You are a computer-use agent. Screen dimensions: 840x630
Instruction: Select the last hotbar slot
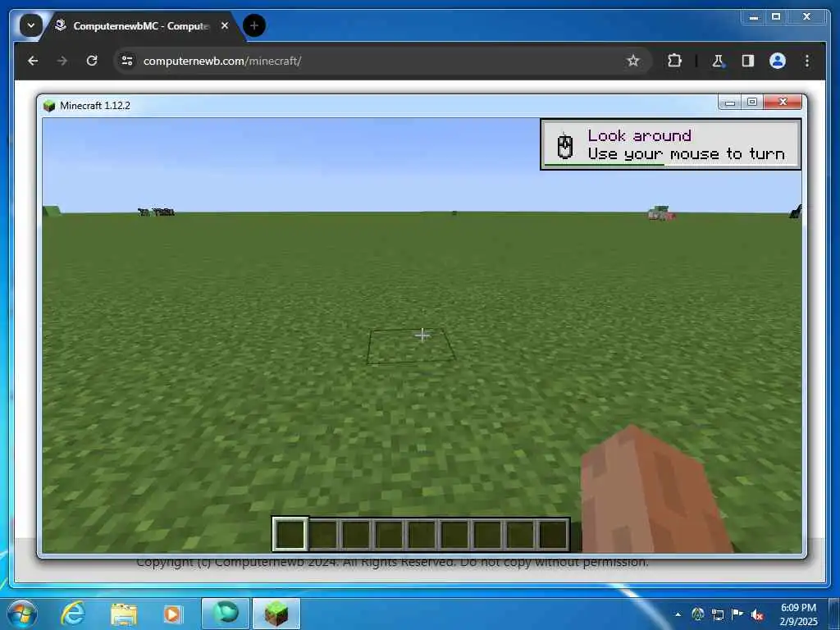point(554,533)
